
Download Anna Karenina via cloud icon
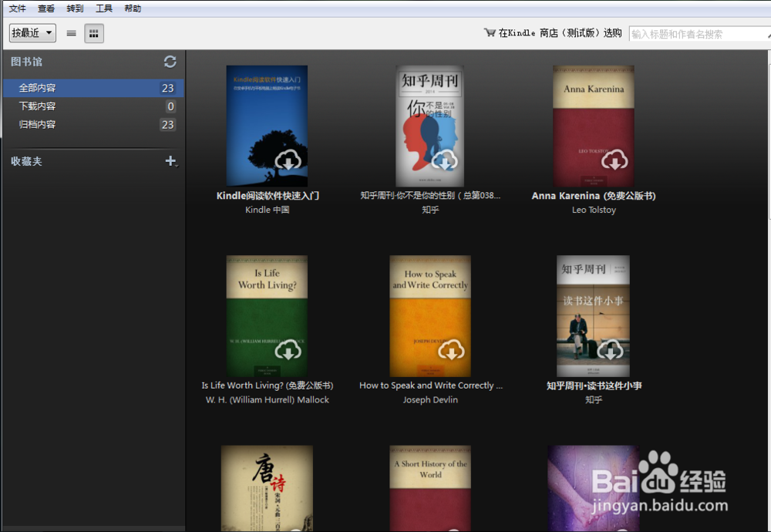tap(614, 160)
